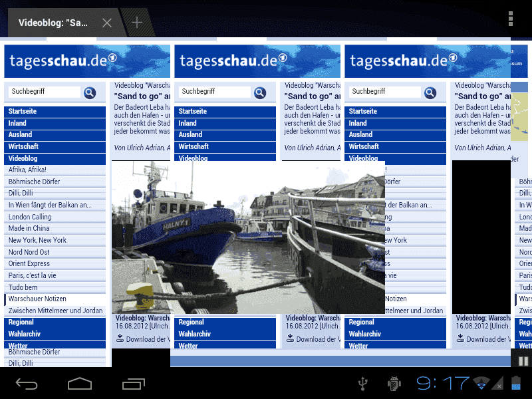Image resolution: width=532 pixels, height=399 pixels.
Task: Open Startseite in the middle menu
Action: [225, 111]
